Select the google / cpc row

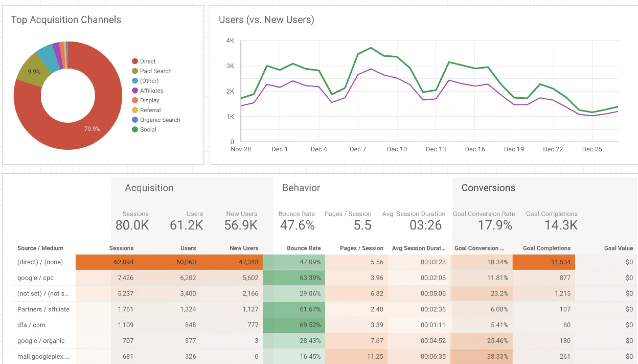pyautogui.click(x=35, y=278)
